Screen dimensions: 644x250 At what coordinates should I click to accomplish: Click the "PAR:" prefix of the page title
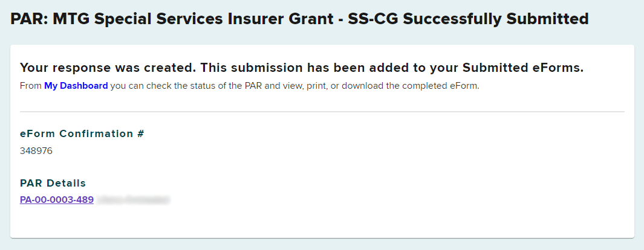point(29,19)
